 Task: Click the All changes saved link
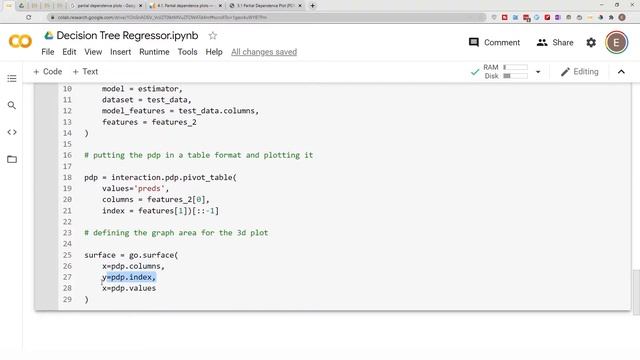(x=264, y=52)
